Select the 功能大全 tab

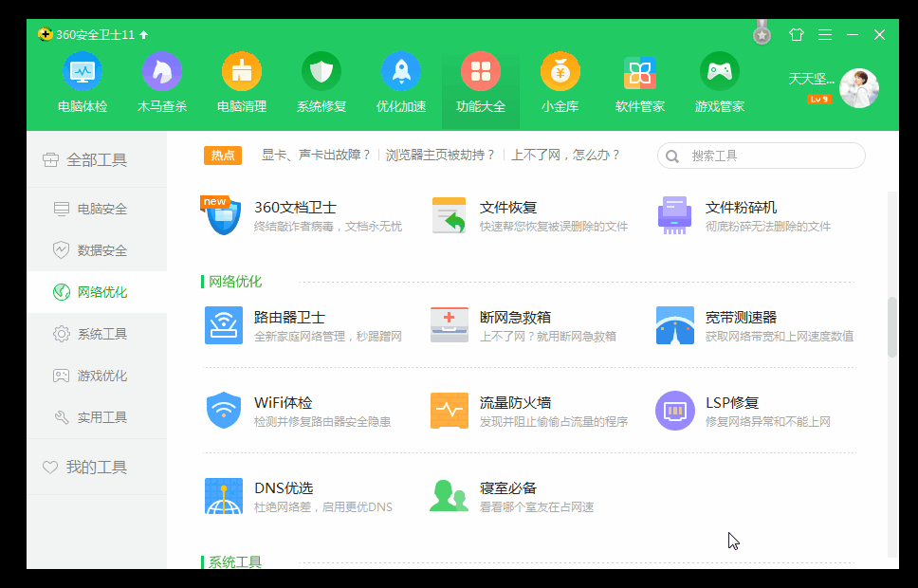click(x=481, y=91)
